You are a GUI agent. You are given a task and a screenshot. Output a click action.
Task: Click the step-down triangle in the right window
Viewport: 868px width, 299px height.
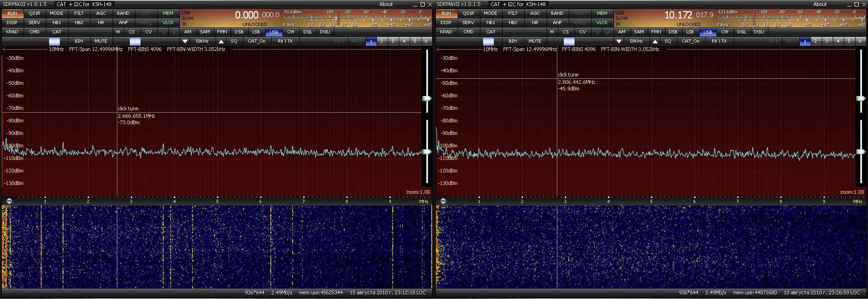[619, 41]
